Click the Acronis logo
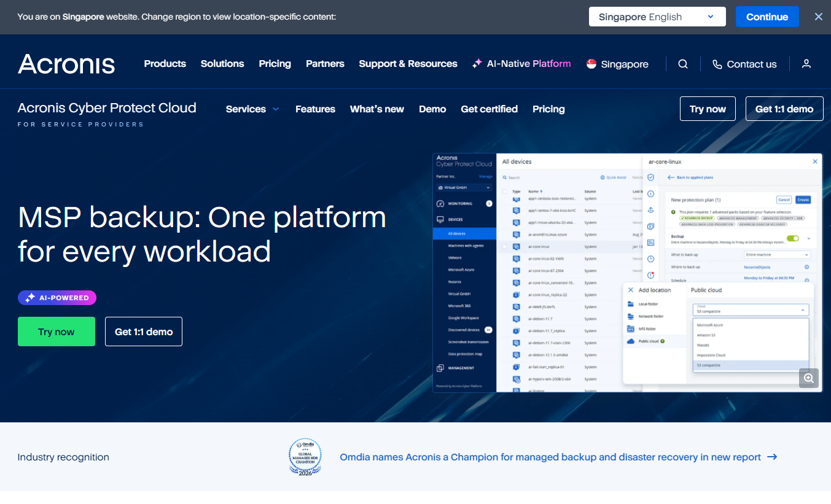The height and width of the screenshot is (504, 831). (66, 64)
